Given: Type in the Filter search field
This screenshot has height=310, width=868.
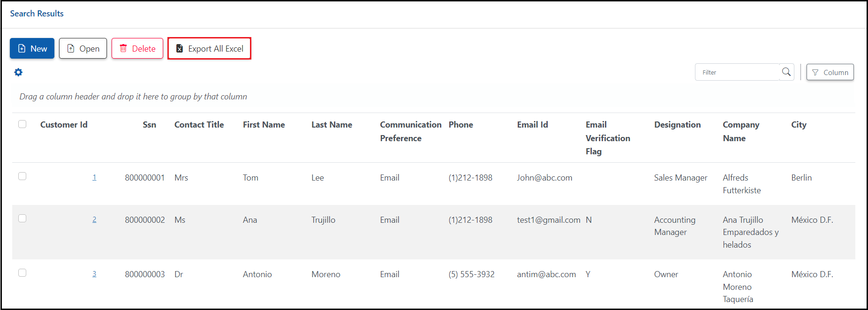Looking at the screenshot, I should click(738, 72).
